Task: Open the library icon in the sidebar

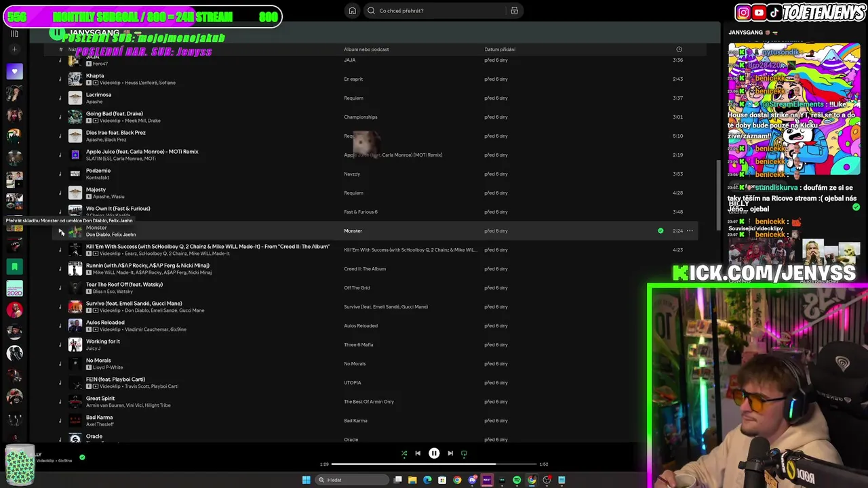Action: (14, 33)
